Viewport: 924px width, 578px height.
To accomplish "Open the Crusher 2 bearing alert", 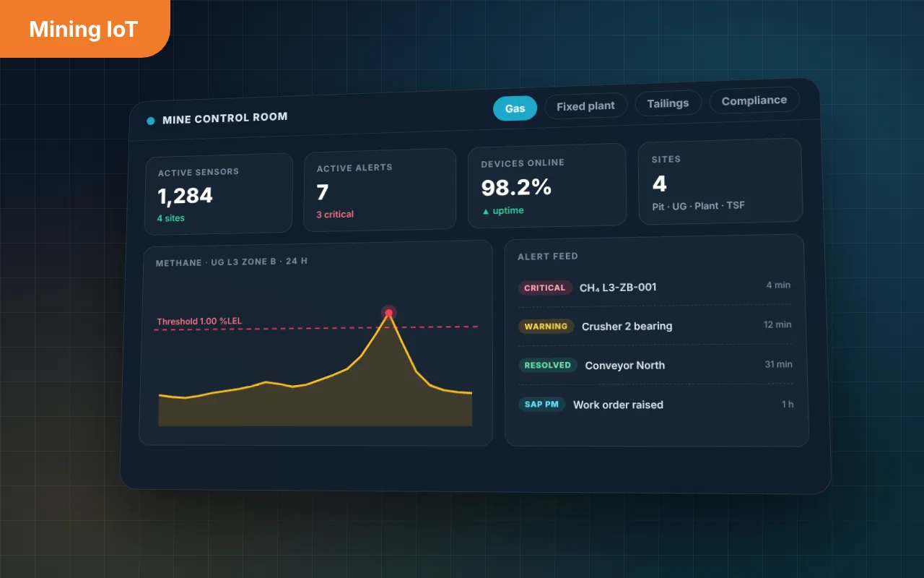I will click(x=627, y=327).
